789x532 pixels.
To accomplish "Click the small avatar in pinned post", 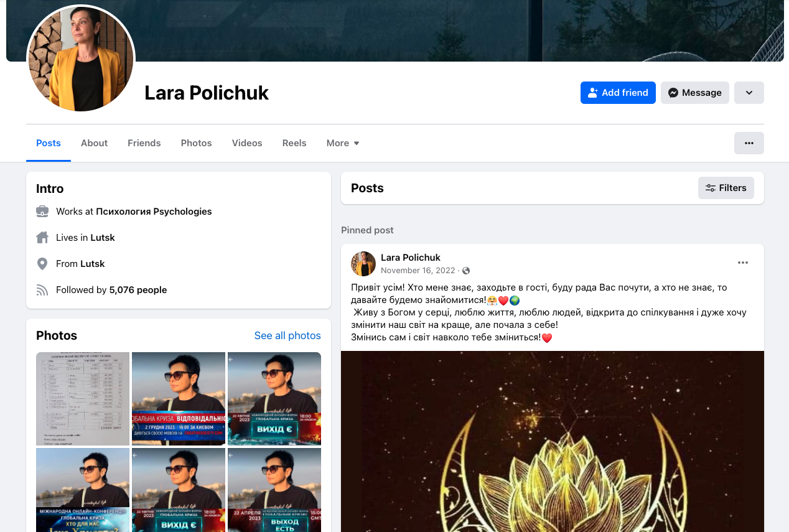I will coord(363,264).
